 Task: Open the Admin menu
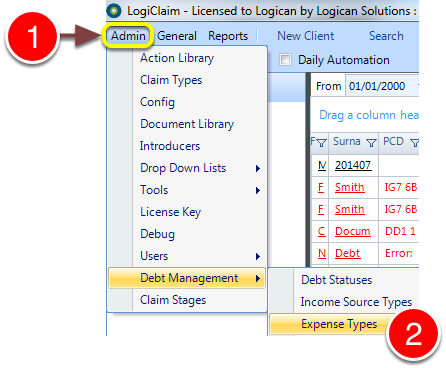click(128, 36)
